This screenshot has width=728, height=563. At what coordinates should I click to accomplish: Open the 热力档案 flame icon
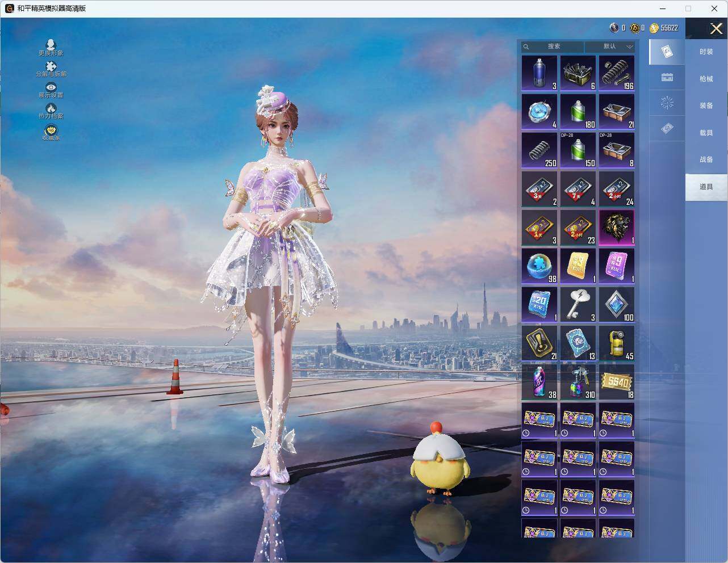51,111
